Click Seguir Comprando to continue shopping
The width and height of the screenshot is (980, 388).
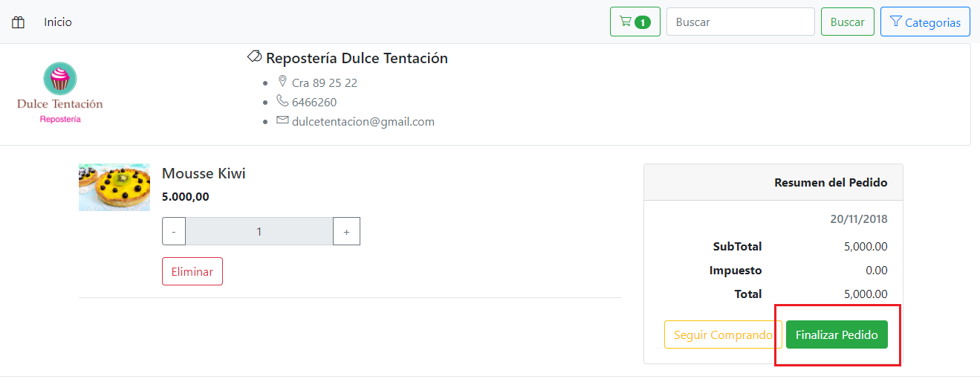(x=723, y=335)
